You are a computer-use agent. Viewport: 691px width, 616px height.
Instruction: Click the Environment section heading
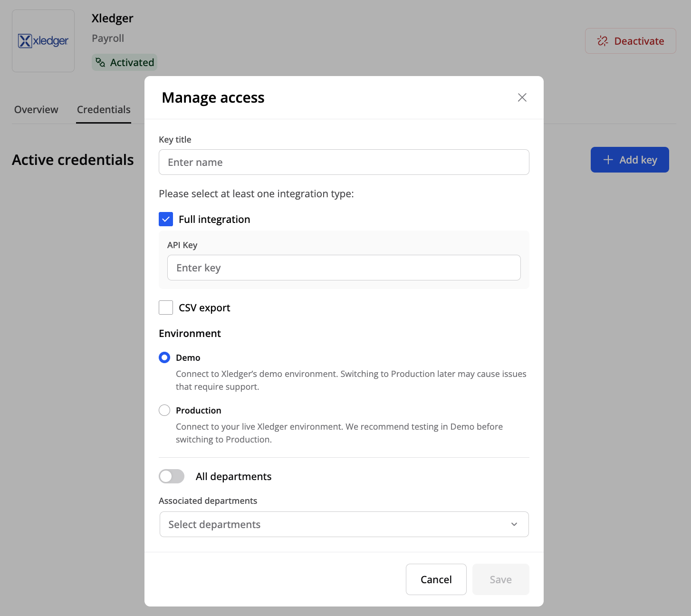click(190, 333)
